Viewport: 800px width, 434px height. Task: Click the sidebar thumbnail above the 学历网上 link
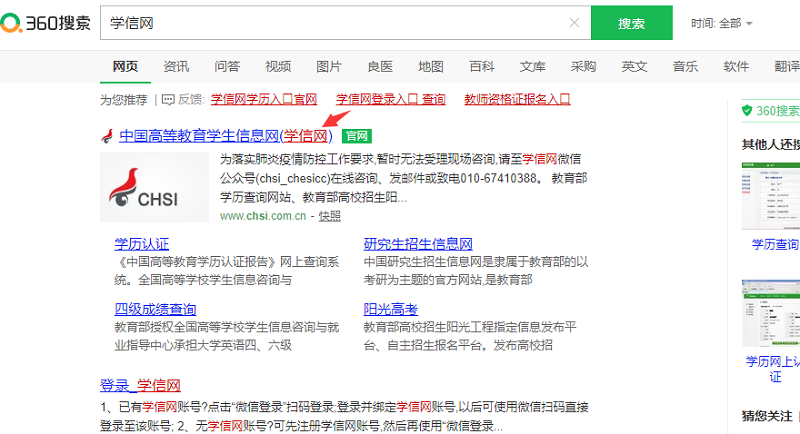click(x=771, y=313)
